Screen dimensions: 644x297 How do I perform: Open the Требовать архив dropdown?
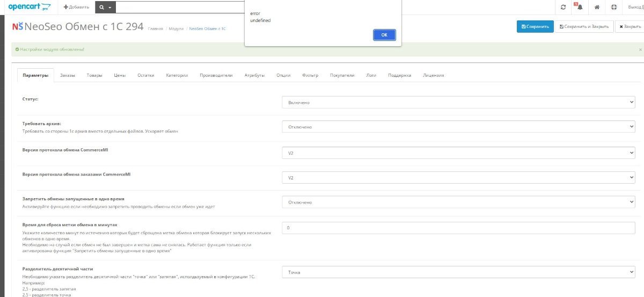click(x=459, y=127)
